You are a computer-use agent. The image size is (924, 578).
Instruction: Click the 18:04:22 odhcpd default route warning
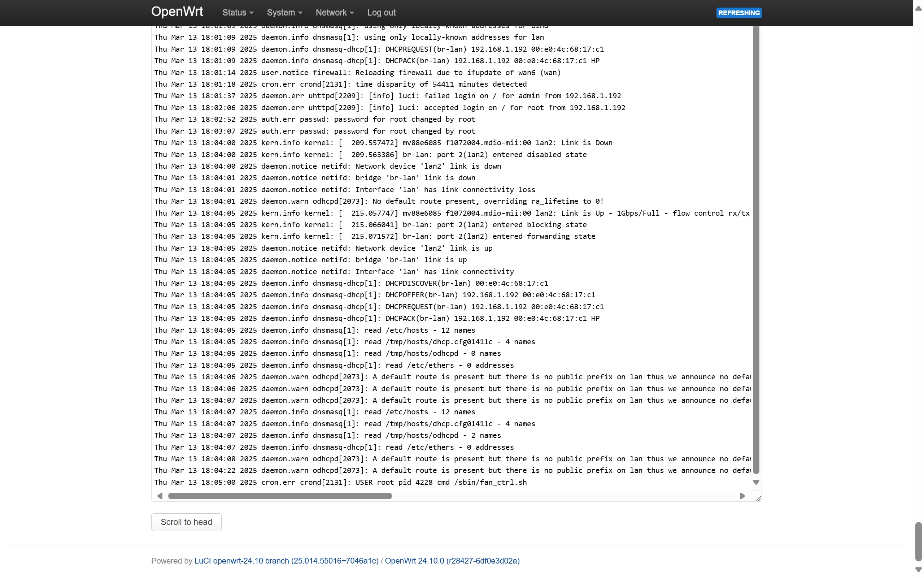(452, 471)
